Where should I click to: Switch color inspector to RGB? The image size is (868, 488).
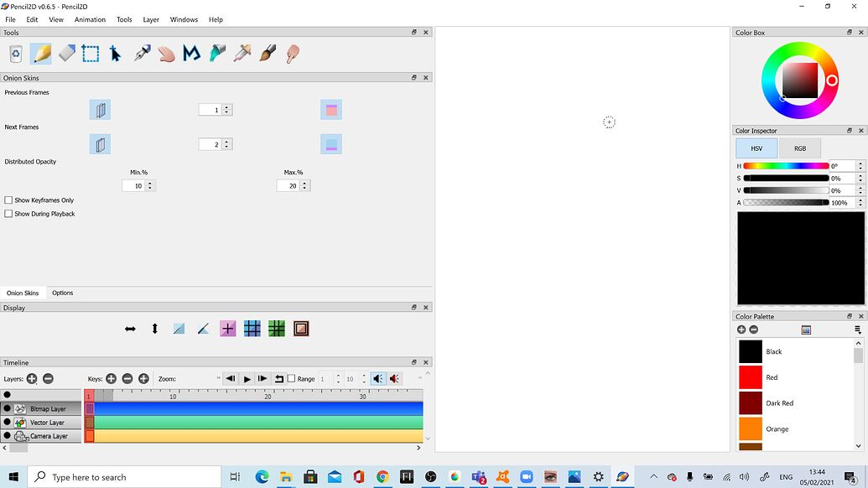coord(800,148)
